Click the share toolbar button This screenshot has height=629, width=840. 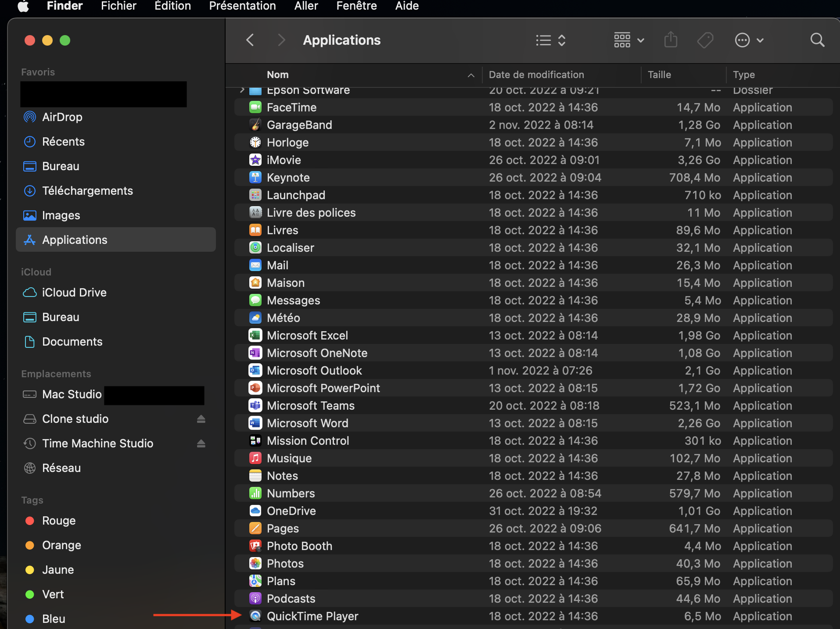click(671, 40)
